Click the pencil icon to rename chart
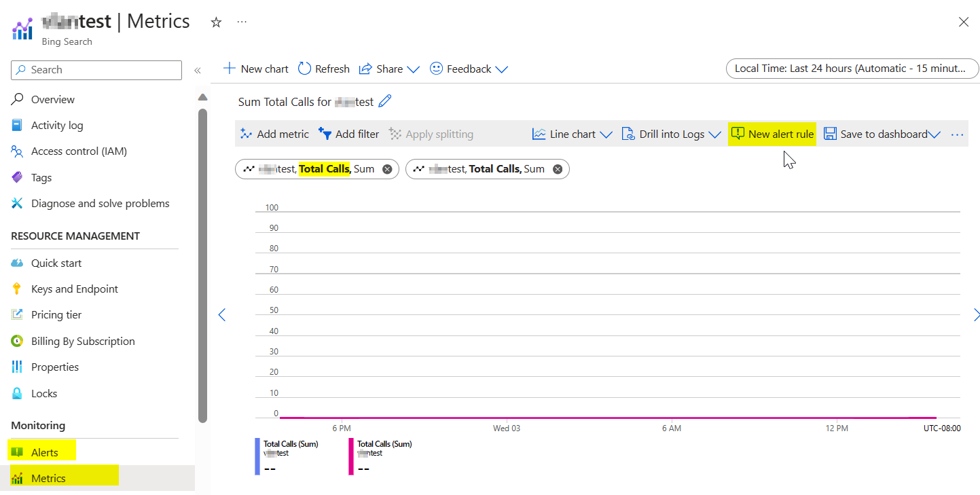980x495 pixels. click(x=385, y=102)
